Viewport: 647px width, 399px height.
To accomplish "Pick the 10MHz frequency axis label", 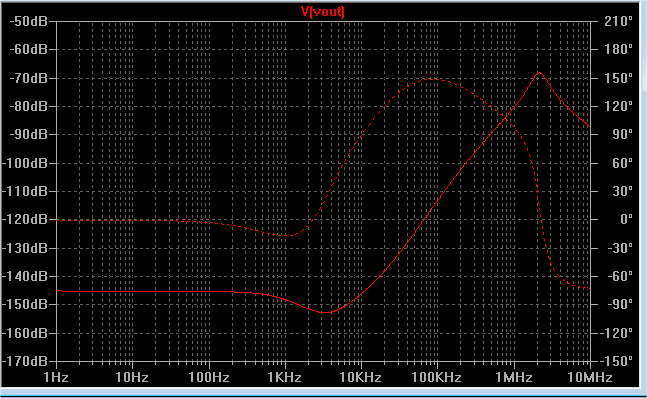I will pos(590,377).
